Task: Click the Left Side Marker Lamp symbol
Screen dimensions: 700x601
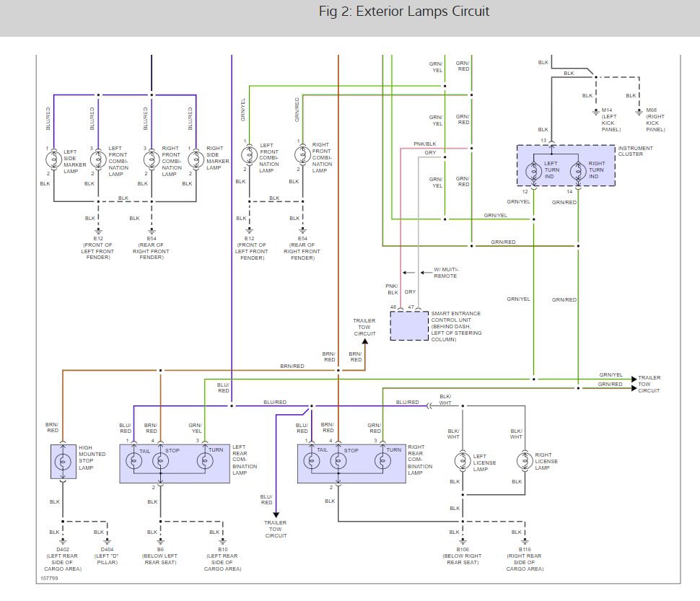Action: click(53, 159)
